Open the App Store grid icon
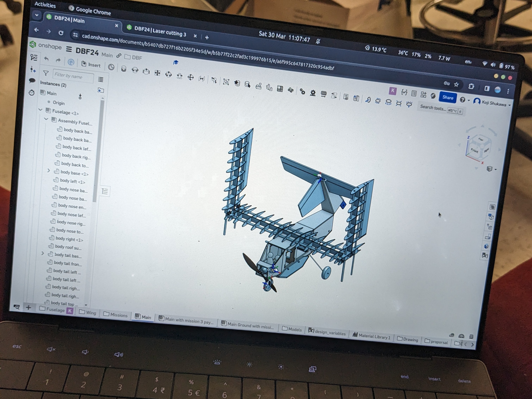This screenshot has width=532, height=399. (x=423, y=95)
